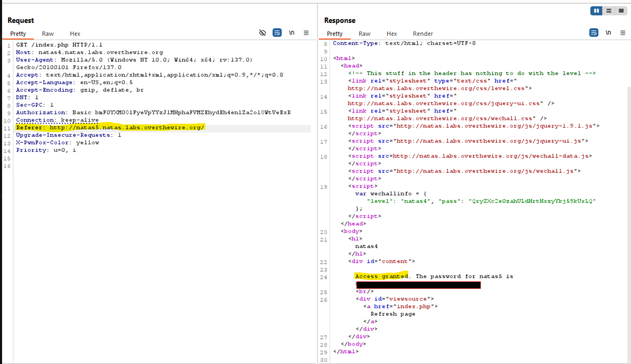Click the opening <html> tag in response

click(344, 58)
